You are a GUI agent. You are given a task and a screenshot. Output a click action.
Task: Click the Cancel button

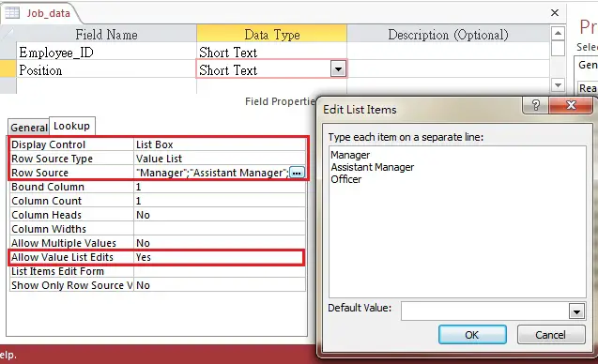550,335
